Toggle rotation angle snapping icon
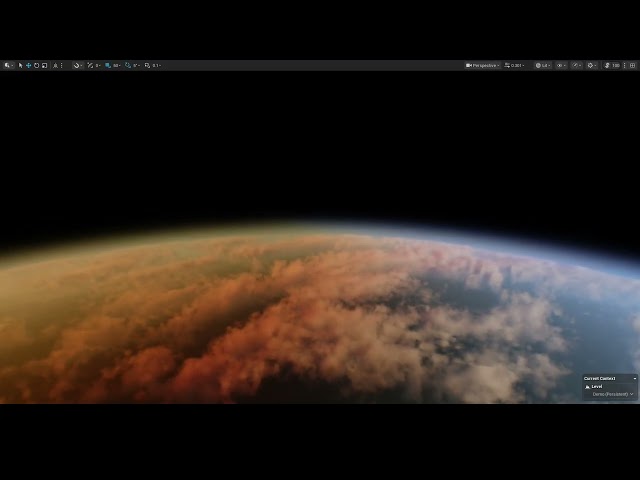The width and height of the screenshot is (640, 480). (128, 65)
